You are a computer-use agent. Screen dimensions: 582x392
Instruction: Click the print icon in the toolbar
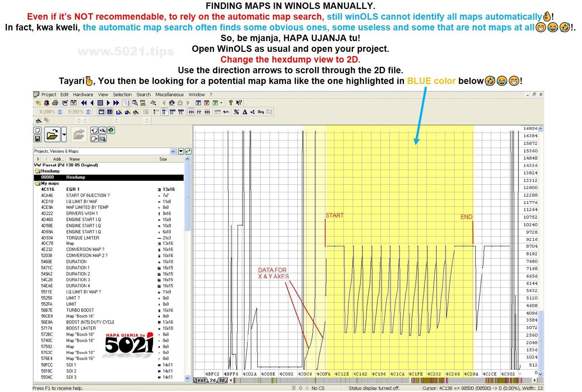(55, 103)
